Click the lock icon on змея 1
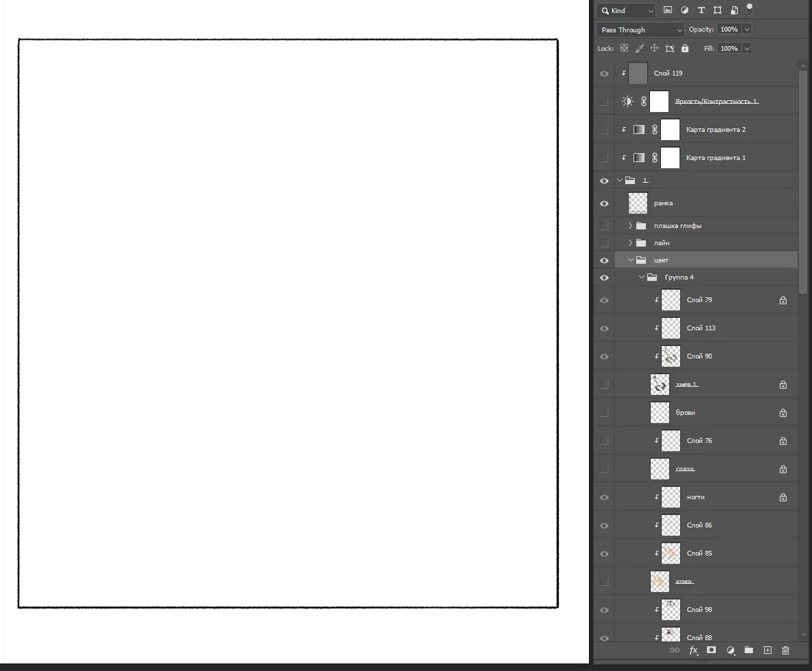 point(783,385)
